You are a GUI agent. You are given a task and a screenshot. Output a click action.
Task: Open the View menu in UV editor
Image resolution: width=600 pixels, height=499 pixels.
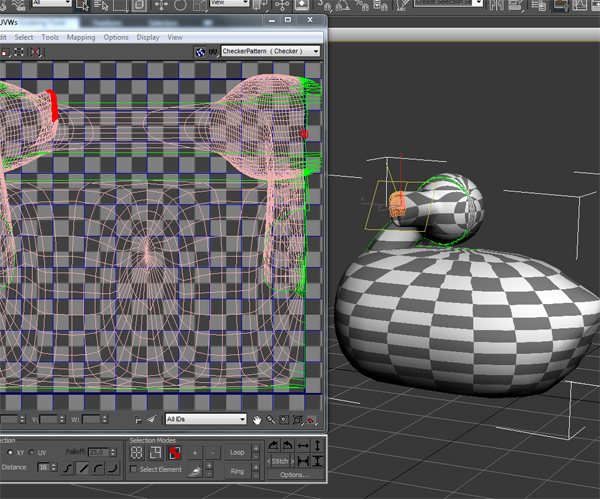tap(175, 37)
